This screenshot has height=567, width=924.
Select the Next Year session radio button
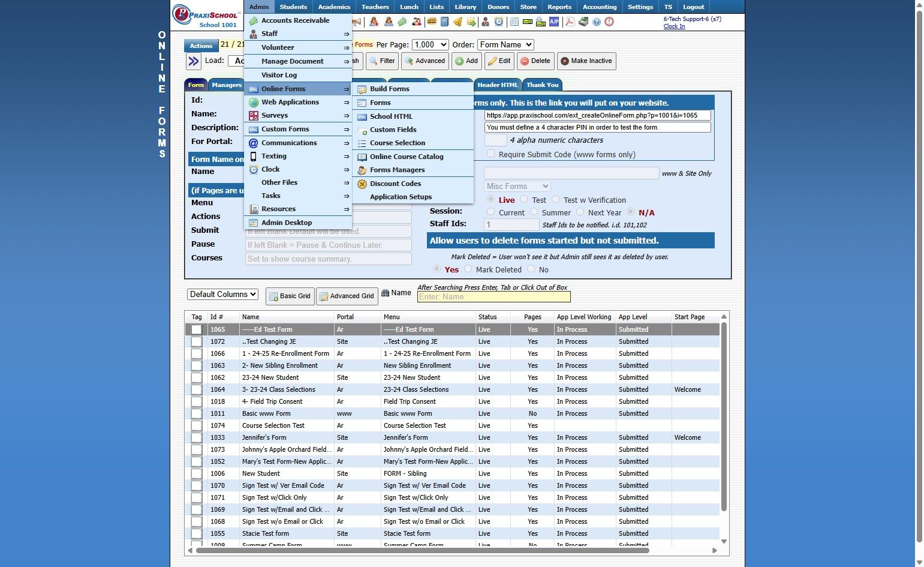coord(580,212)
